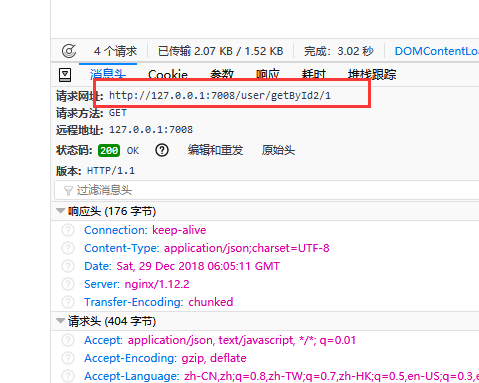Switch to the 响应 tab

[267, 74]
